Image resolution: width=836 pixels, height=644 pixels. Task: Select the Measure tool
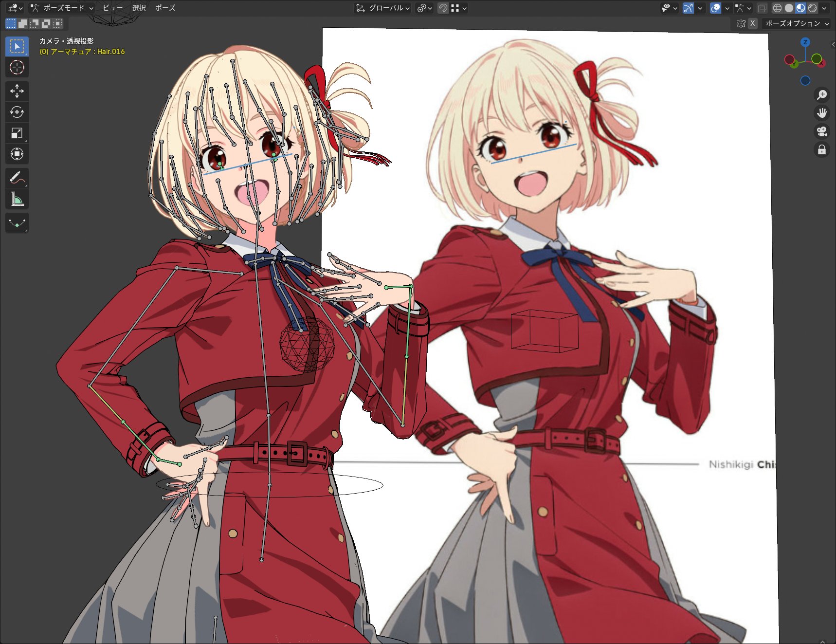pos(17,199)
